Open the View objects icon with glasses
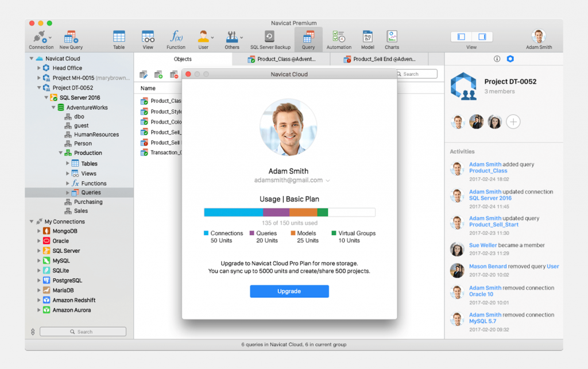 tap(148, 37)
